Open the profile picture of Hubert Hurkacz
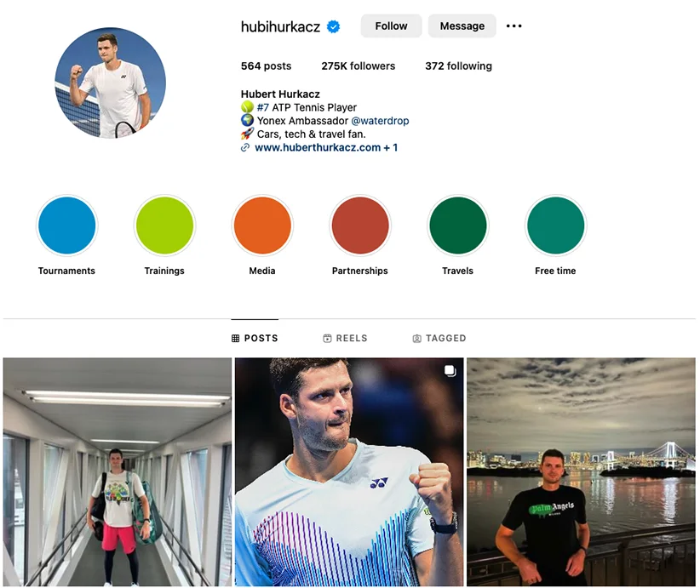Screen dimensions: 700x588 (x=110, y=83)
